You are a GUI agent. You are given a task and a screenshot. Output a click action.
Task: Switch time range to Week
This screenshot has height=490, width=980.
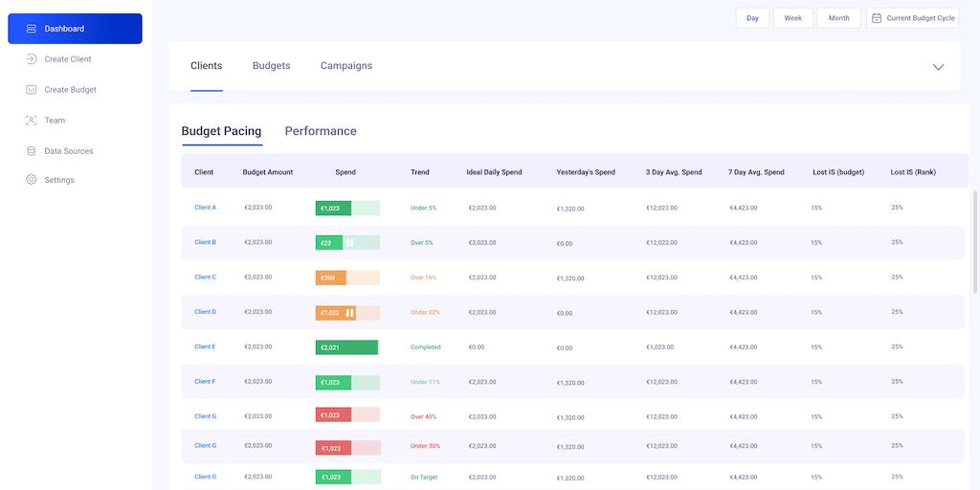click(793, 18)
